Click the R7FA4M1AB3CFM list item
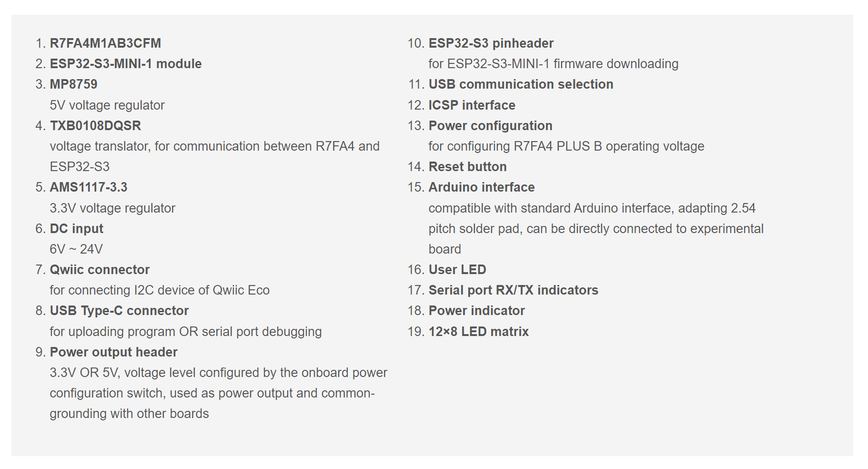The width and height of the screenshot is (868, 469). [x=105, y=43]
